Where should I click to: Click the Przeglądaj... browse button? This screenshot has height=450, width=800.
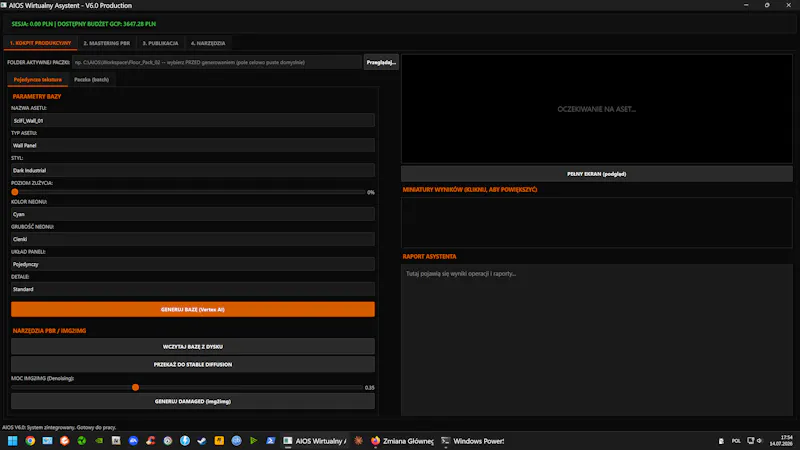click(381, 62)
